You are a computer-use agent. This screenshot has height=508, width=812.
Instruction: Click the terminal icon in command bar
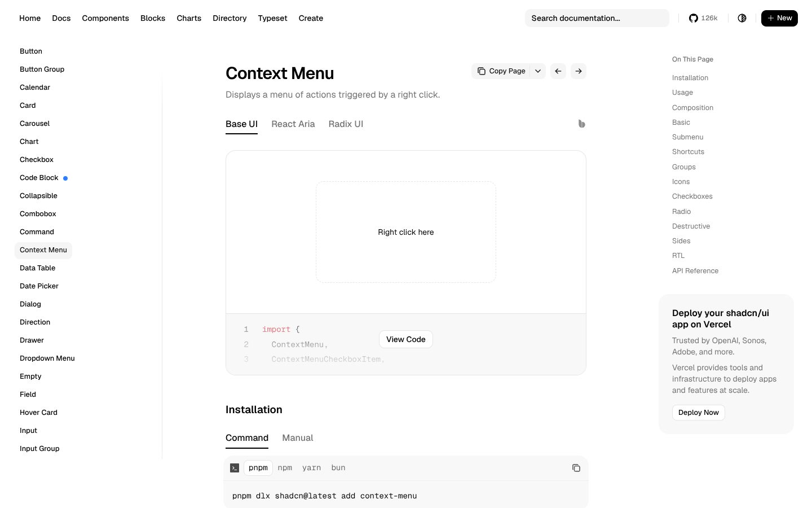[x=235, y=468]
